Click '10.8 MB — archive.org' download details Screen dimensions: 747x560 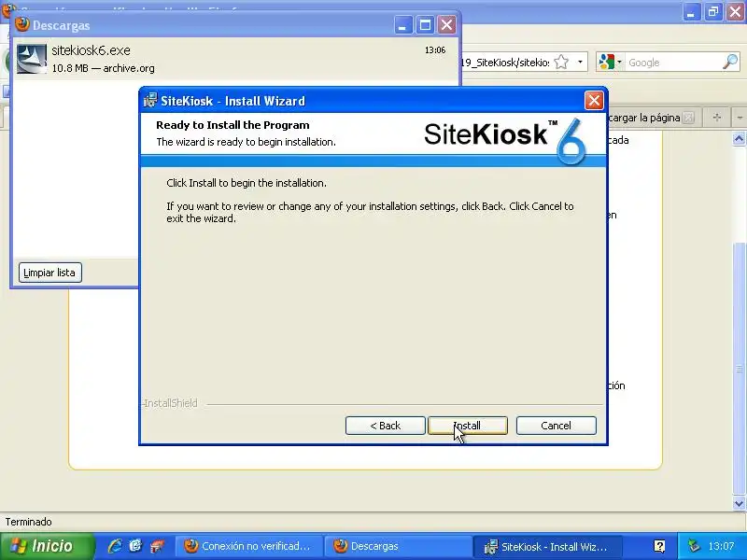pyautogui.click(x=103, y=68)
